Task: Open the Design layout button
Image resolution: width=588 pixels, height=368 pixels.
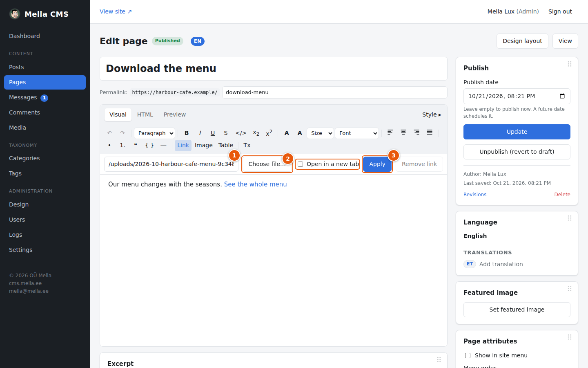Action: click(522, 41)
